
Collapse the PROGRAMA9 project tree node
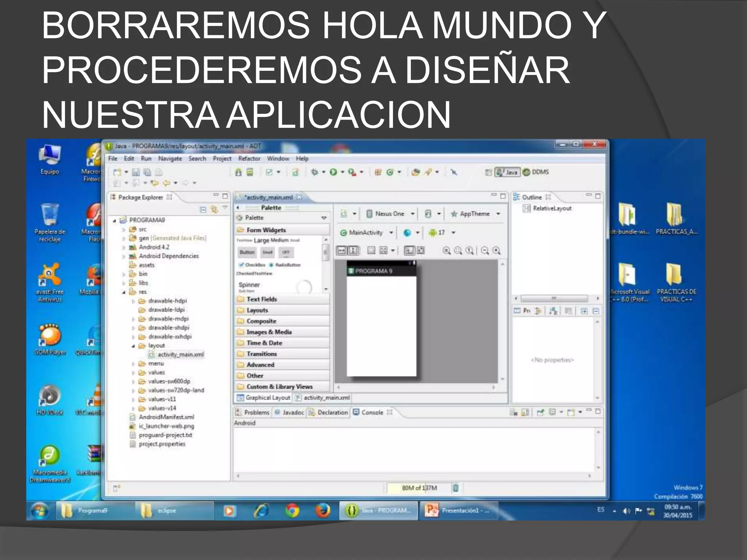pos(115,220)
